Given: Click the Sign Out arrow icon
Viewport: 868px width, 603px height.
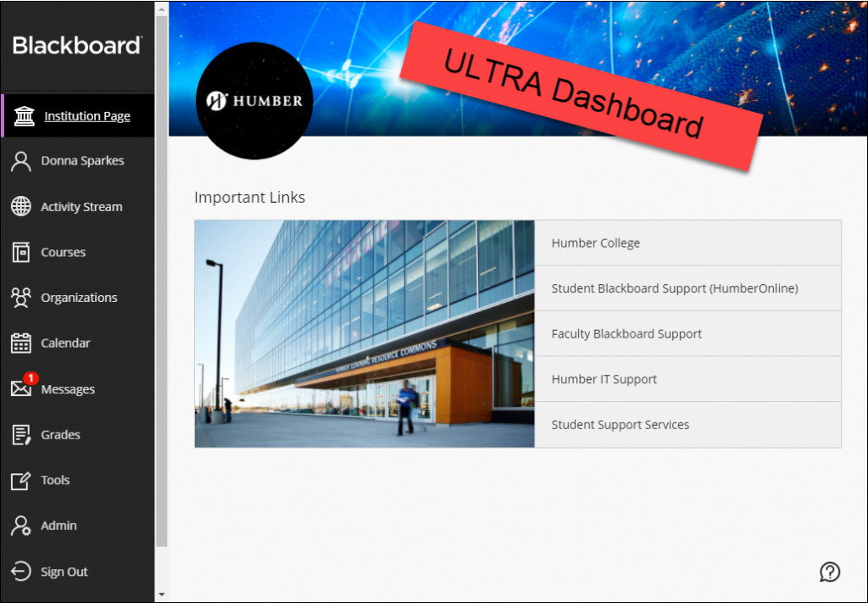Looking at the screenshot, I should [21, 571].
